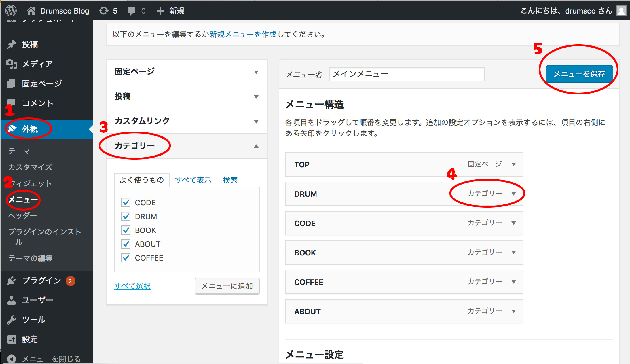Click the pushpin icon for 投稿
630x364 pixels.
(x=12, y=44)
